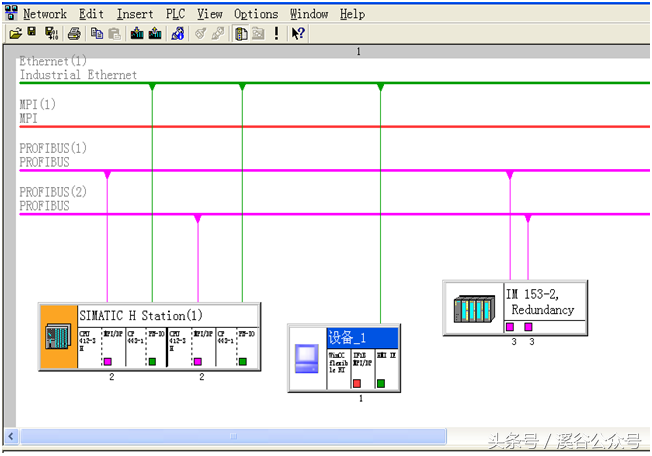Click the horizontal scrollbar left arrow
Viewport: 652px width, 456px height.
(11, 437)
